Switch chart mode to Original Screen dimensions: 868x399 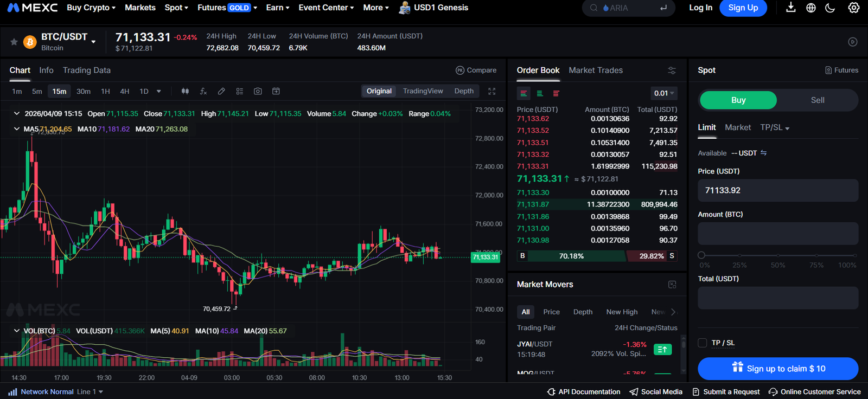[379, 91]
